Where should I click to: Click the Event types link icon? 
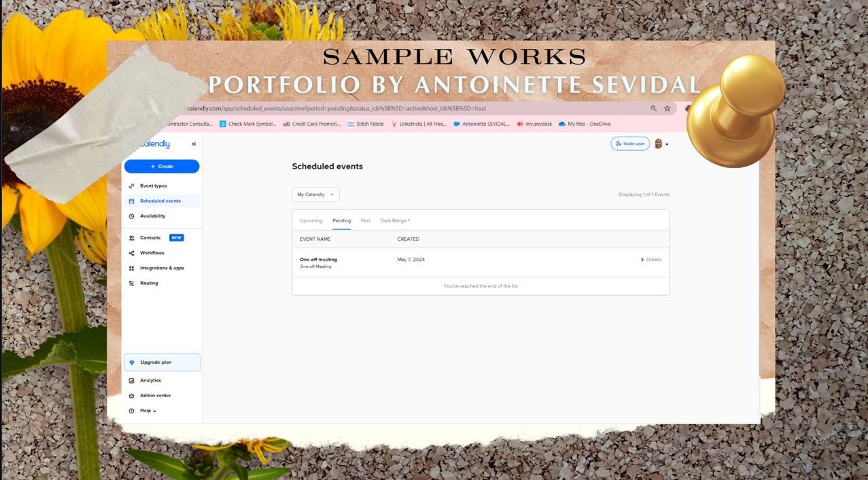click(132, 186)
